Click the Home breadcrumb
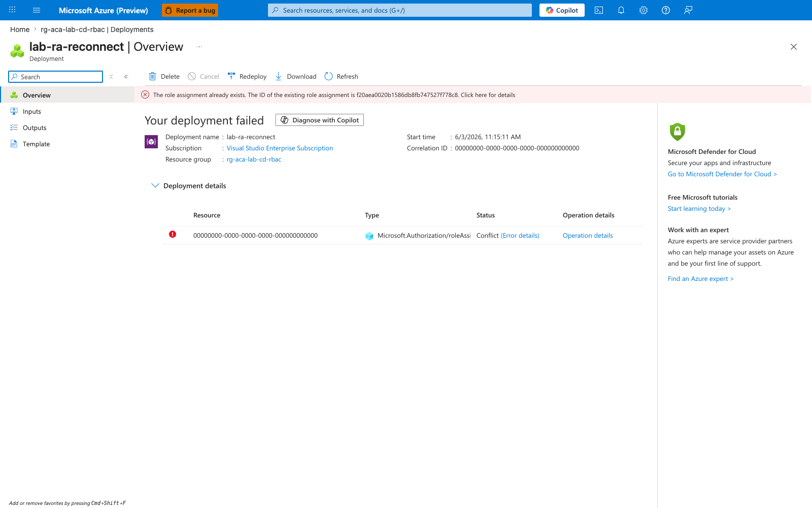Viewport: 812px width, 508px height. click(20, 29)
